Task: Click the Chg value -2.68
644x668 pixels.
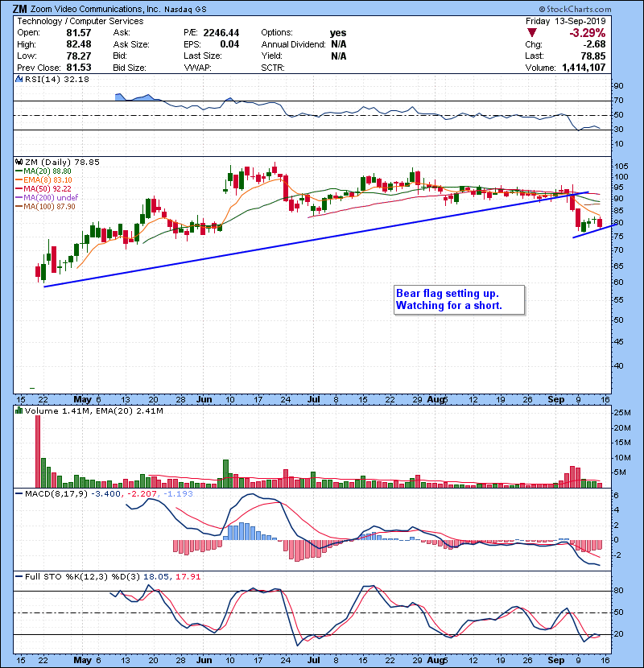Action: pyautogui.click(x=594, y=44)
